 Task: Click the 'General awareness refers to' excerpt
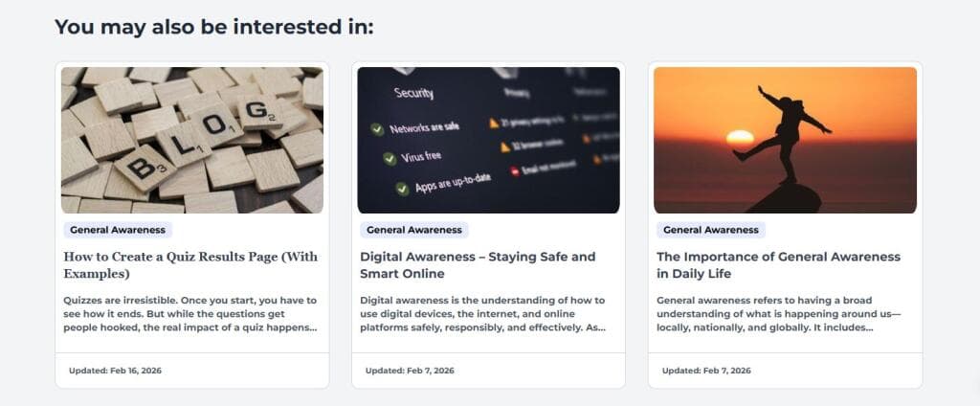coord(779,314)
